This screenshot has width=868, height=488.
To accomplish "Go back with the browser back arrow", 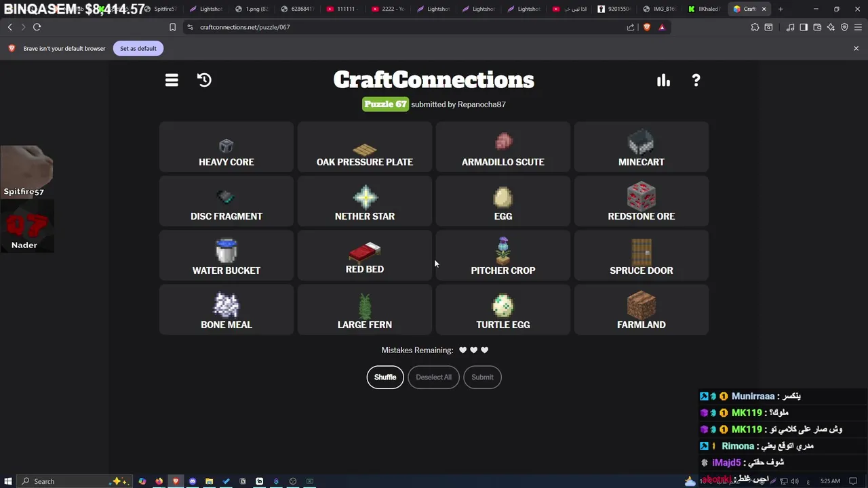I will [x=9, y=27].
